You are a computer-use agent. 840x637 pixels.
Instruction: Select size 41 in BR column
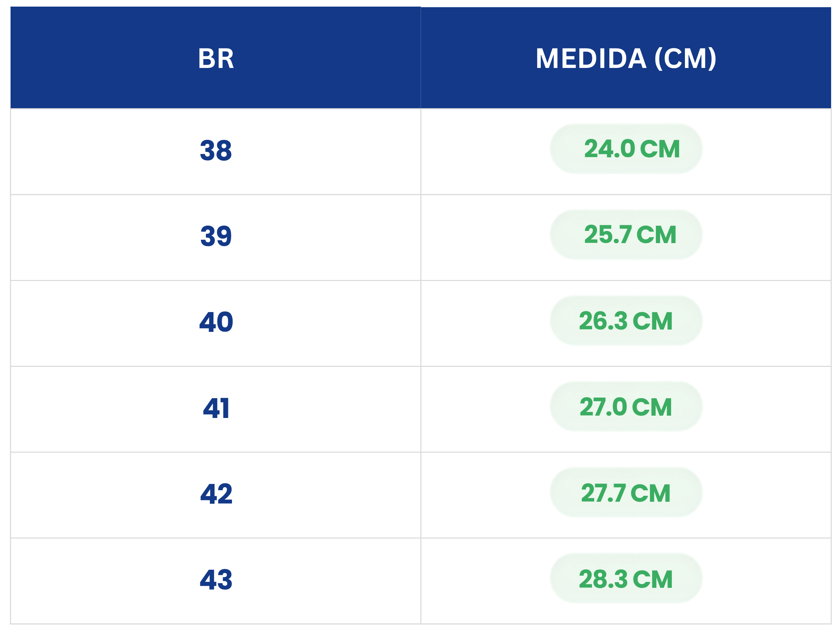(216, 408)
